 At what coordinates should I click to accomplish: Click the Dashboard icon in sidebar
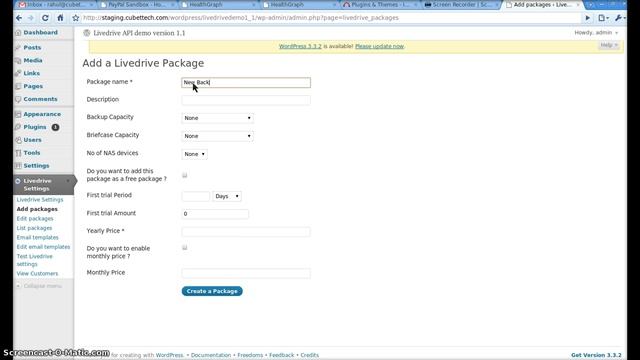18,33
